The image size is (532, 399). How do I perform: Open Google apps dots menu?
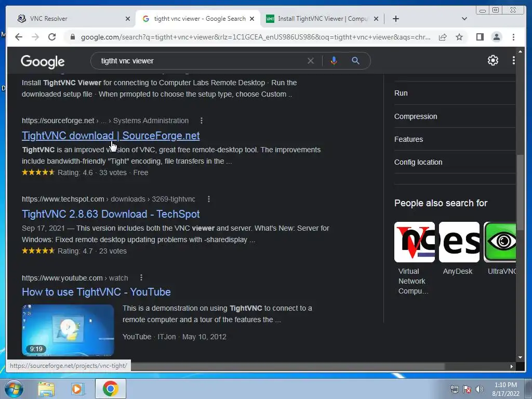tap(513, 60)
